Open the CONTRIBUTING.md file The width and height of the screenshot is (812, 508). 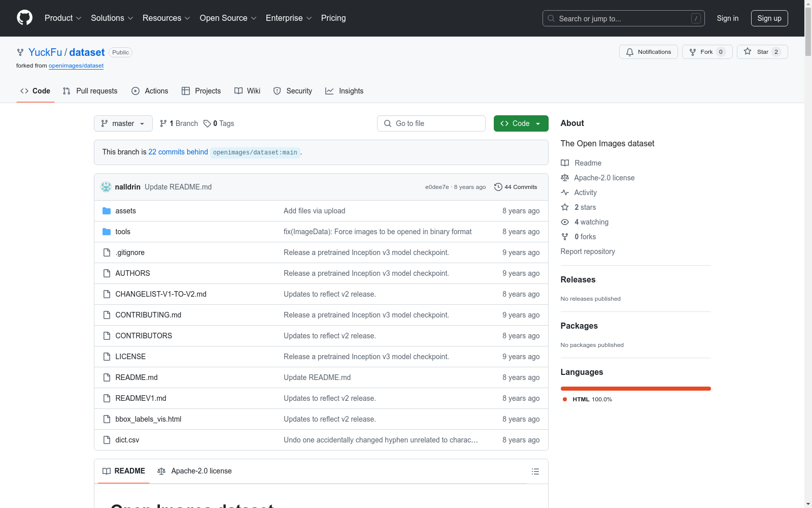click(148, 315)
